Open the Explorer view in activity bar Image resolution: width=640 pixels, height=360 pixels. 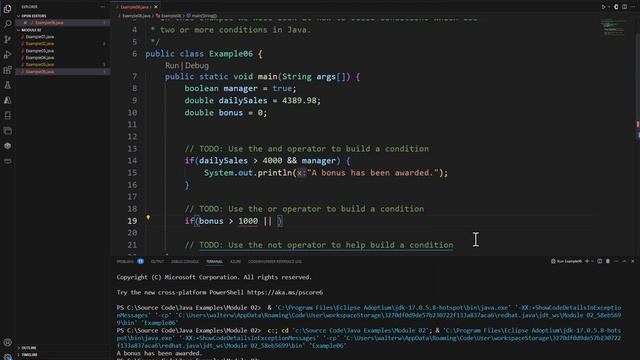coord(7,9)
